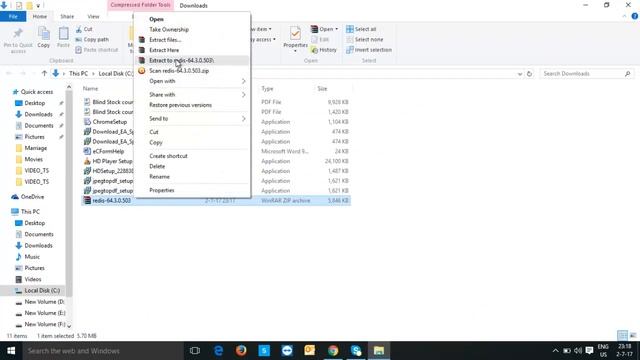Click Paste shortcut in ribbon
Viewport: 640px width, 360px height.
97,50
